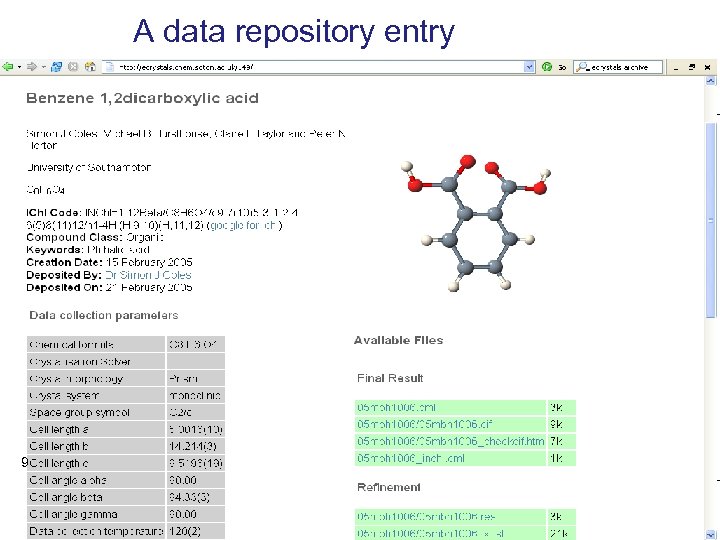Screen dimensions: 720x540
Task: Click the vertical scrollbar thumb
Action: (x=710, y=219)
